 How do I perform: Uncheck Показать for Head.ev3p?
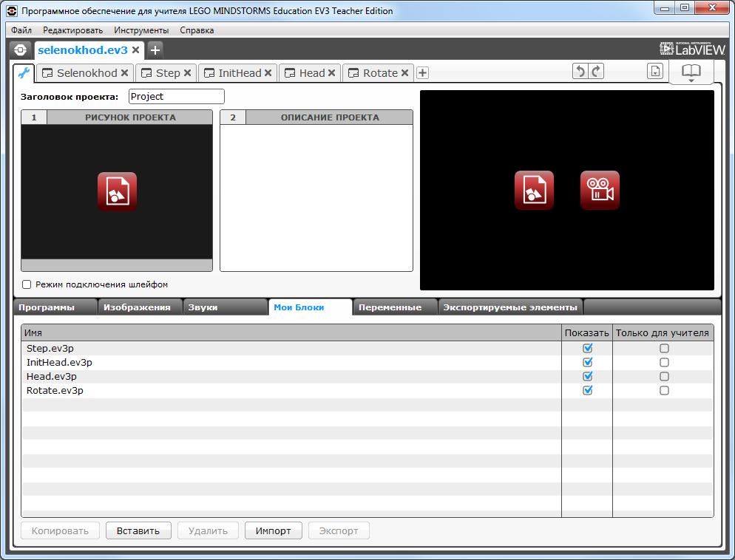click(x=587, y=377)
